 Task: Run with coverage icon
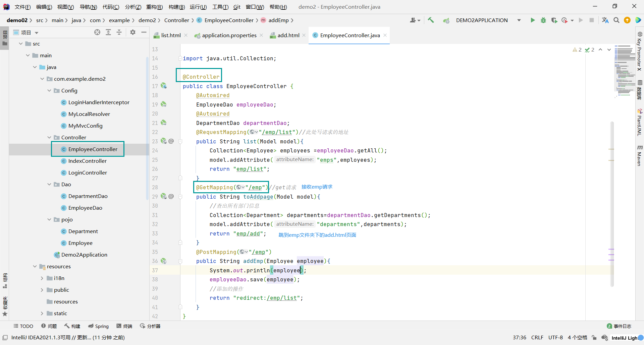tap(554, 20)
